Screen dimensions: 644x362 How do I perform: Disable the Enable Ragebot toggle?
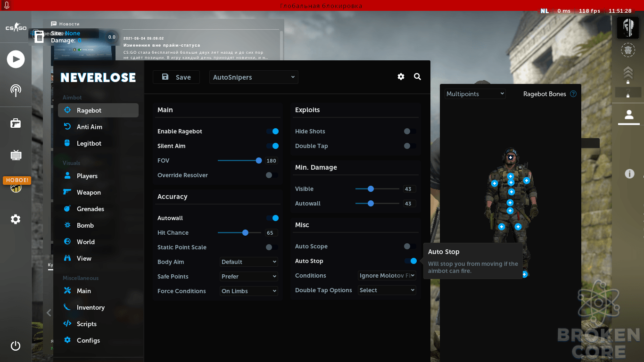pyautogui.click(x=272, y=132)
